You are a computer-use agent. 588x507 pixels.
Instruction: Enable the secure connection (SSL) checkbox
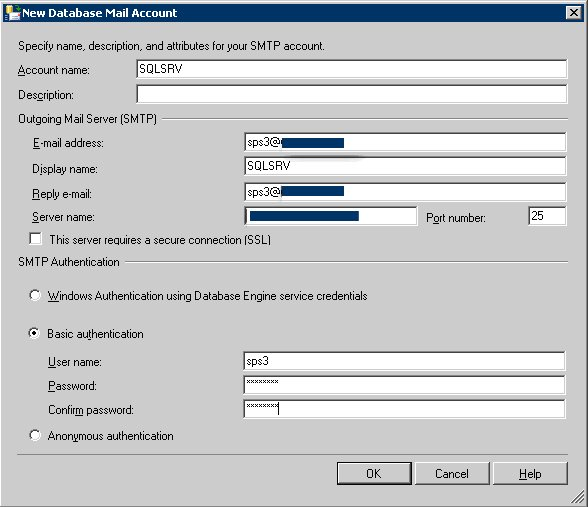[x=35, y=239]
